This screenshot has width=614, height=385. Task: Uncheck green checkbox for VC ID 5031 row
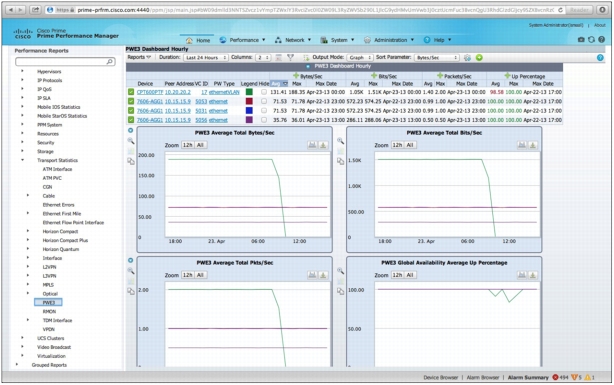click(131, 110)
